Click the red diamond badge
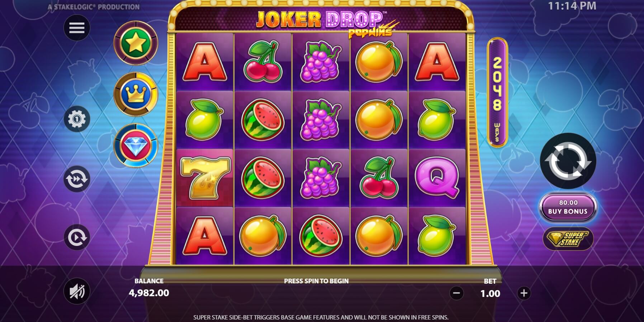 [136, 145]
